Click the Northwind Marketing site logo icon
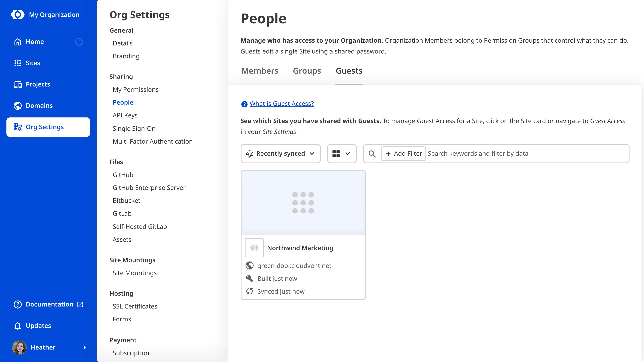Screen dimensions: 644x362 click(x=254, y=248)
